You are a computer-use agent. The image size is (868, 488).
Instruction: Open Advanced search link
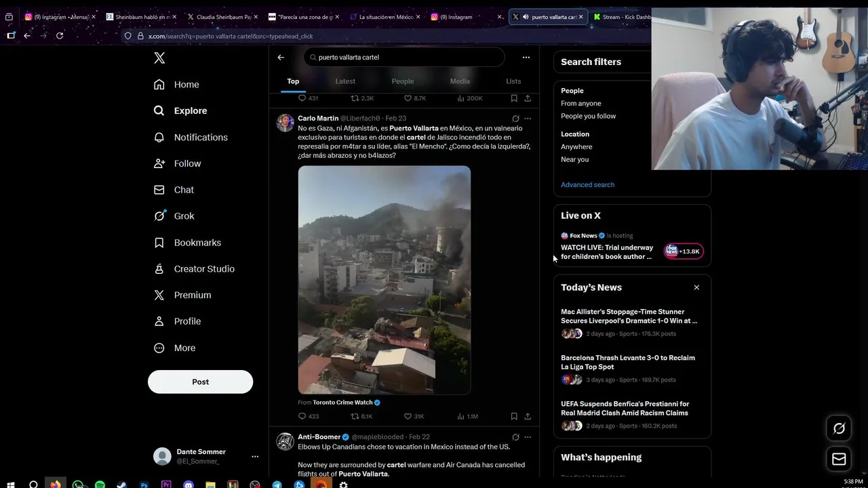tap(588, 185)
